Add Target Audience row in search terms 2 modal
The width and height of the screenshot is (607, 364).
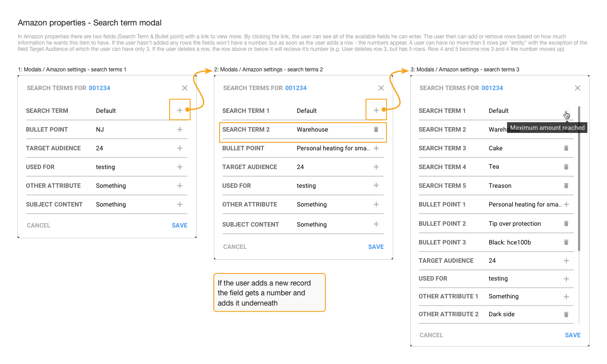coord(376,167)
